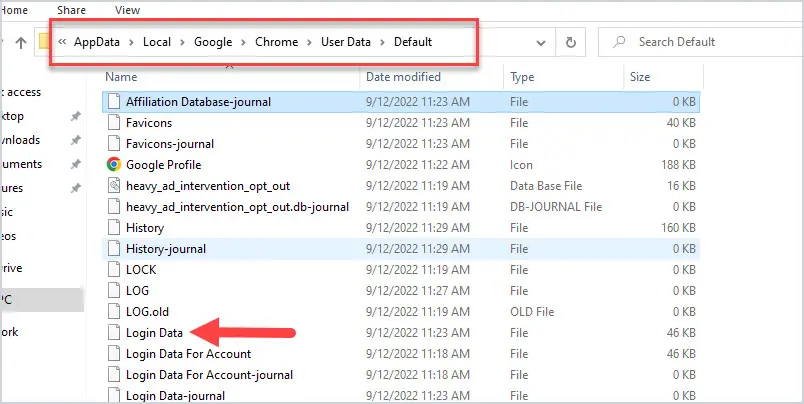Open the Share ribbon tab
This screenshot has width=804, height=404.
(x=71, y=10)
